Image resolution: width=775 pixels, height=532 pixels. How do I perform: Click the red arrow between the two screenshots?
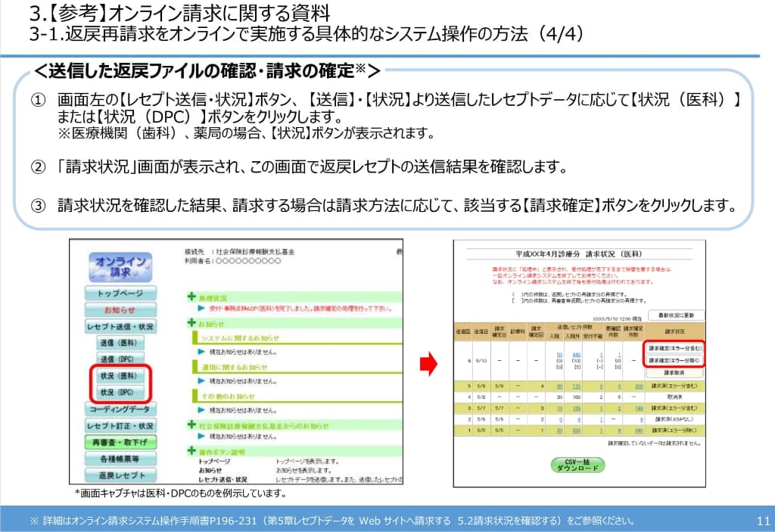click(428, 363)
